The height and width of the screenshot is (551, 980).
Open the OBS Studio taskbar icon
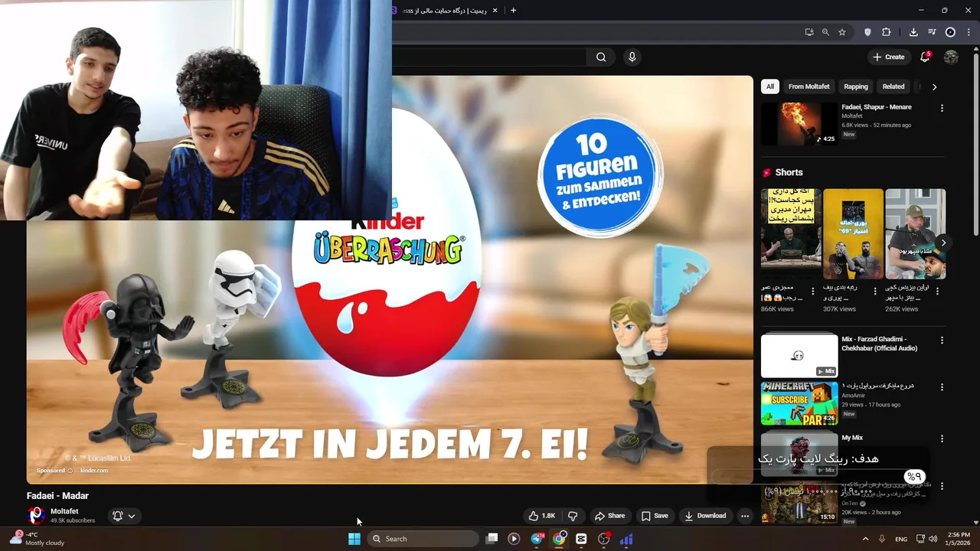point(604,539)
